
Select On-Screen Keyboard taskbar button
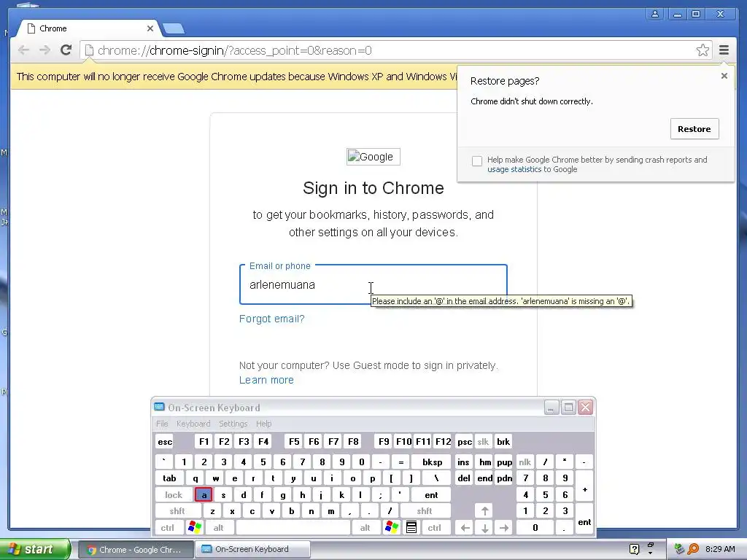coord(252,550)
